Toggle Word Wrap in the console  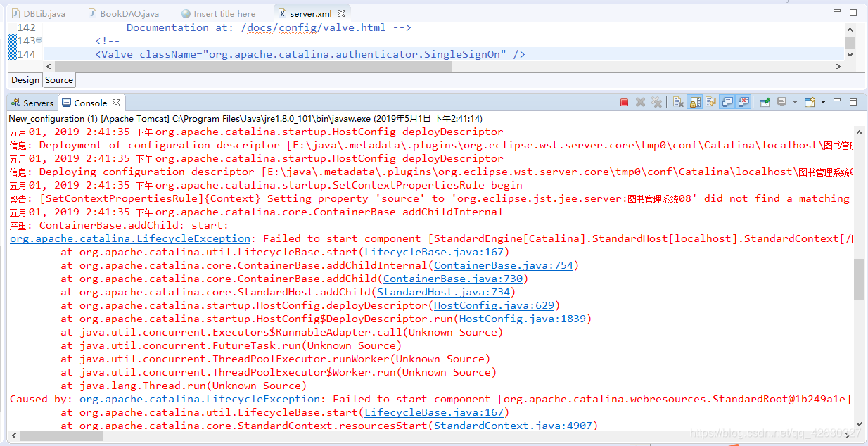[x=710, y=103]
